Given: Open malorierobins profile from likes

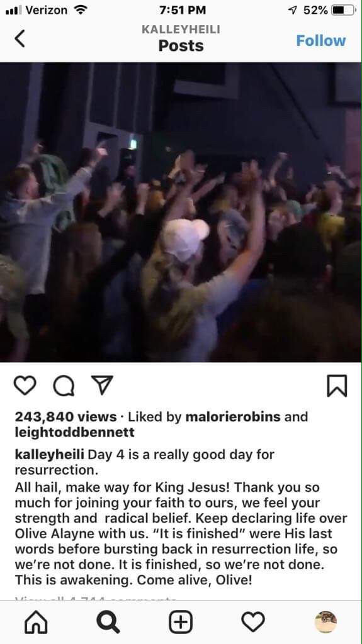Looking at the screenshot, I should coord(233,416).
